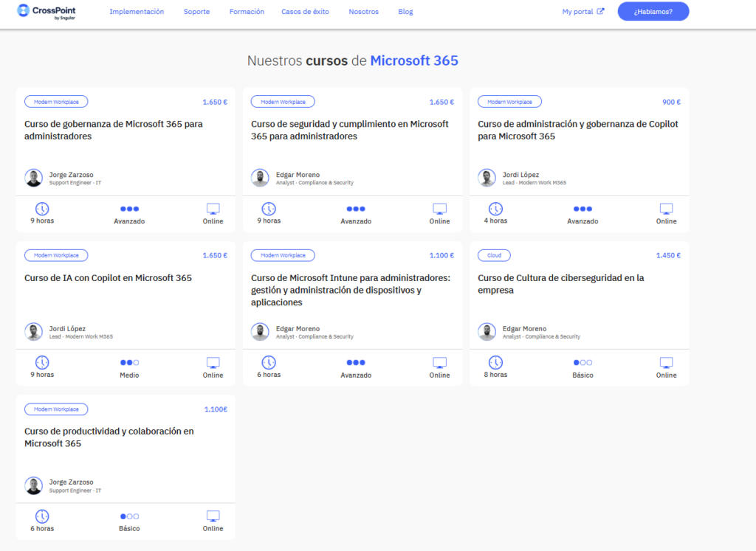Open the My portal link

coord(577,12)
